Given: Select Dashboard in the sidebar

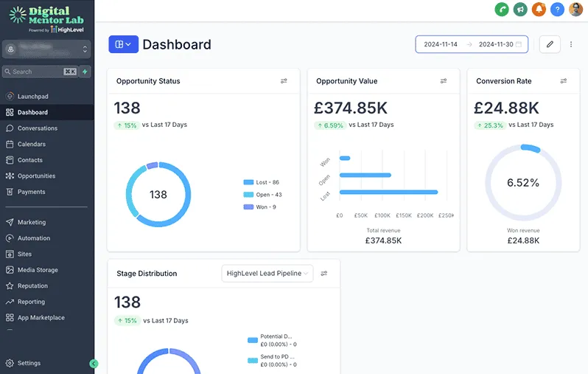Looking at the screenshot, I should (47, 112).
